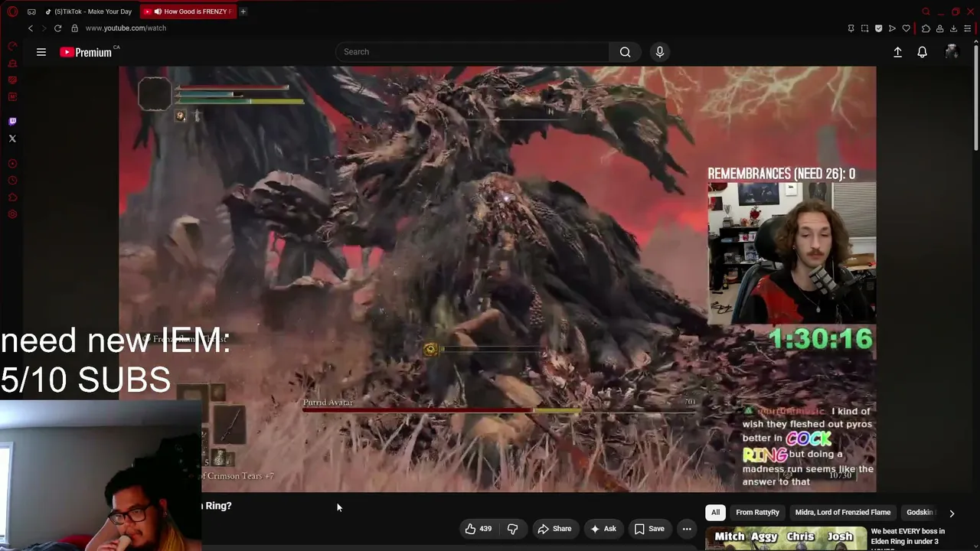Open browser Settings gear in sidebar
The height and width of the screenshot is (551, 980).
[x=12, y=214]
